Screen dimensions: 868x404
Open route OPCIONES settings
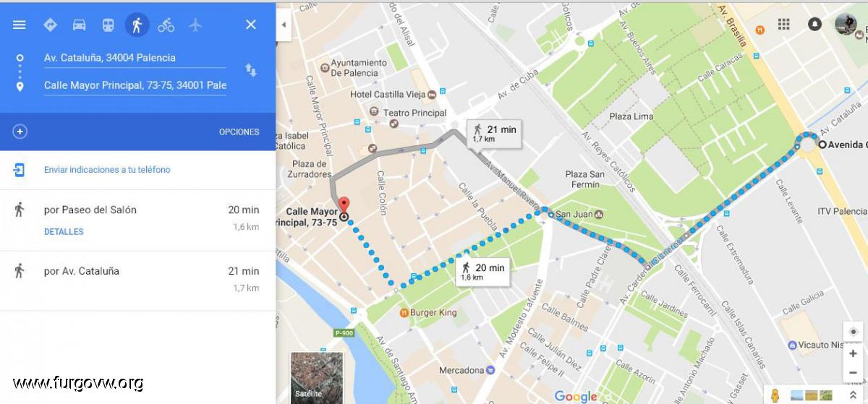(239, 132)
